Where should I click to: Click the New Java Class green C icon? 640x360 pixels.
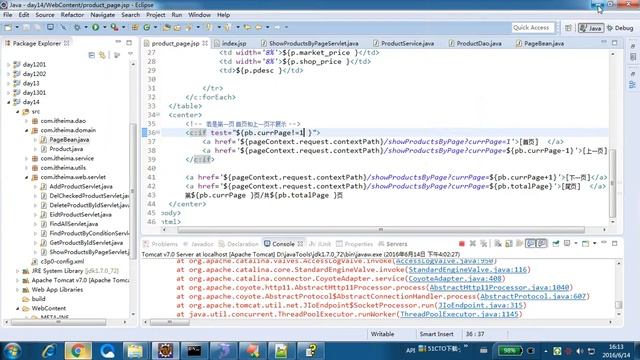coord(146,27)
